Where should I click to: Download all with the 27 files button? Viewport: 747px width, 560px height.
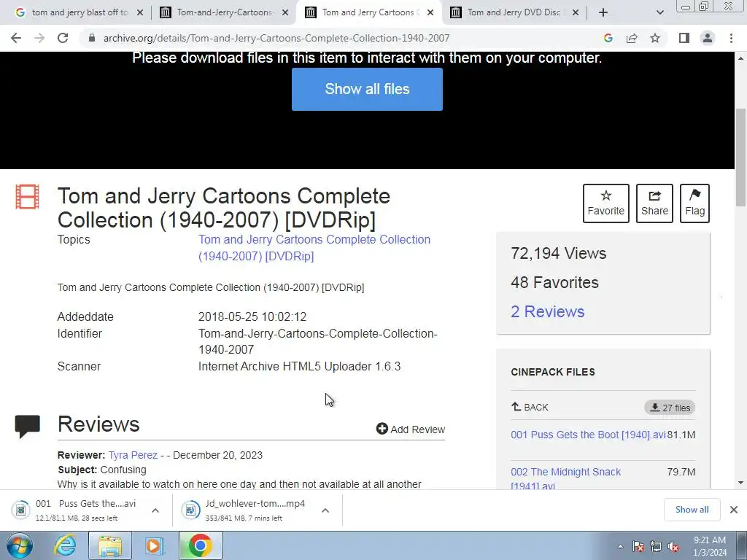click(x=670, y=408)
